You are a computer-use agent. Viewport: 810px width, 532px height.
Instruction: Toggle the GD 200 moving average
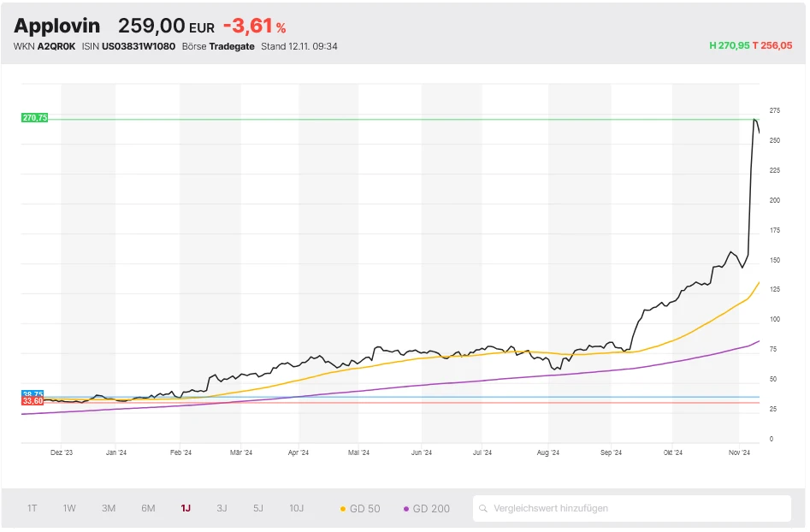(x=427, y=508)
